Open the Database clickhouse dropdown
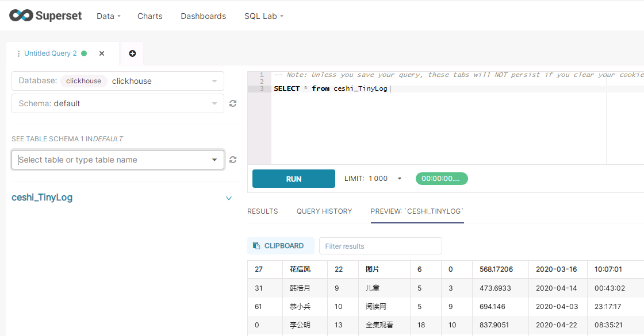 pyautogui.click(x=117, y=81)
